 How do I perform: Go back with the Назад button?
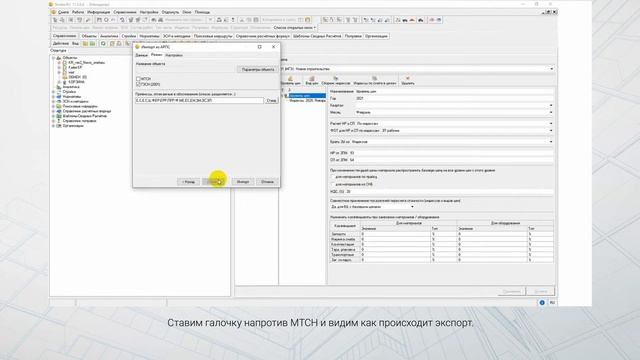tap(188, 182)
